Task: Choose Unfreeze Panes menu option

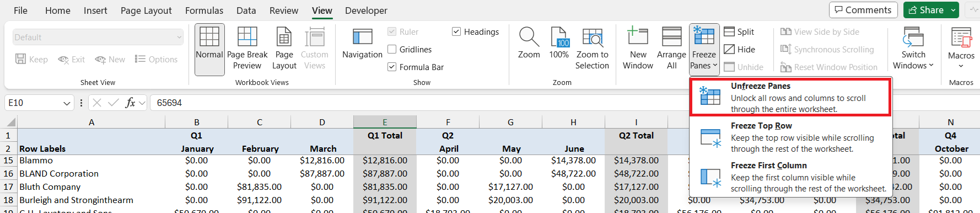Action: coord(790,97)
